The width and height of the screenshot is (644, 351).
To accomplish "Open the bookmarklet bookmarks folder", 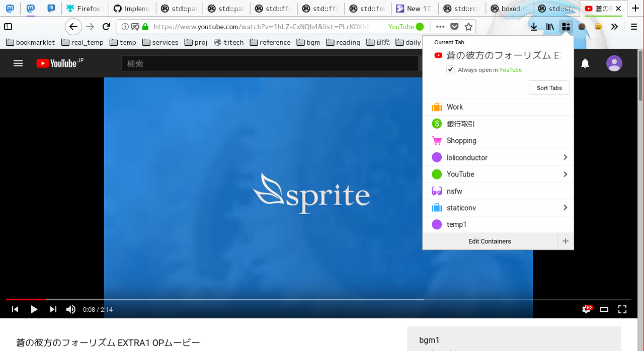I will coord(30,42).
